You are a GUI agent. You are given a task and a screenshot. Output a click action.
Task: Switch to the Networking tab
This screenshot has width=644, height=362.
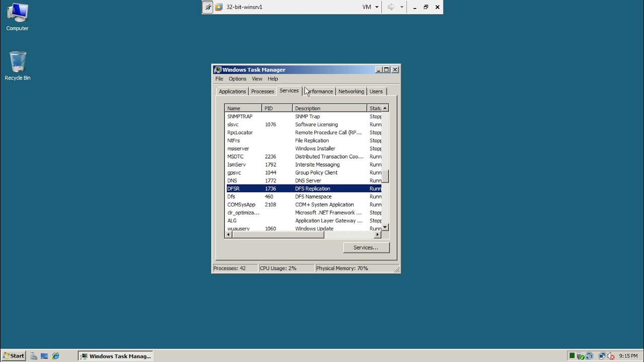click(351, 92)
